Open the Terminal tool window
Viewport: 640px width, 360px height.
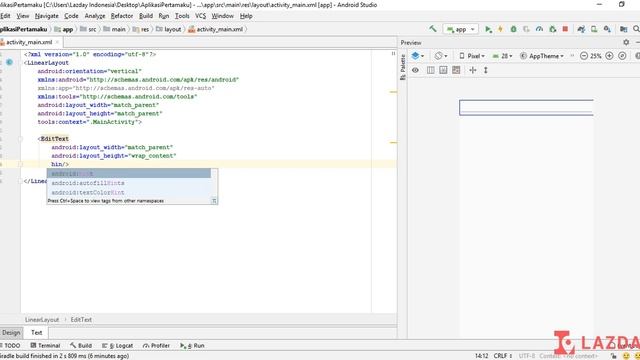(x=45, y=346)
